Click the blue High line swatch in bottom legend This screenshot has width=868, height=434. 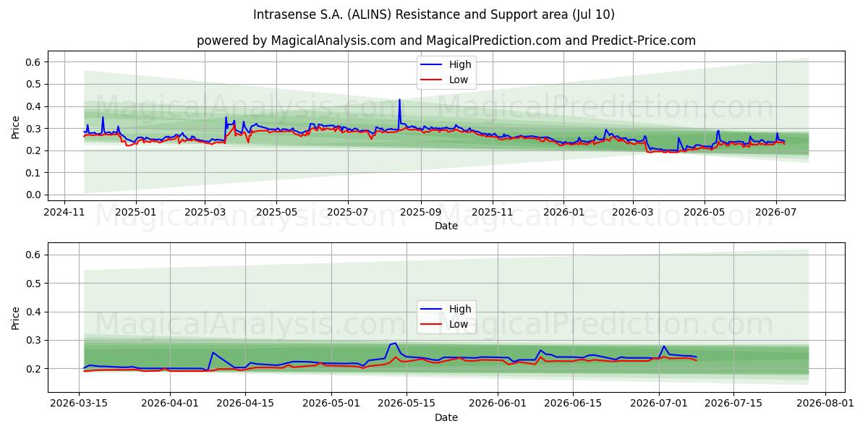[432, 310]
